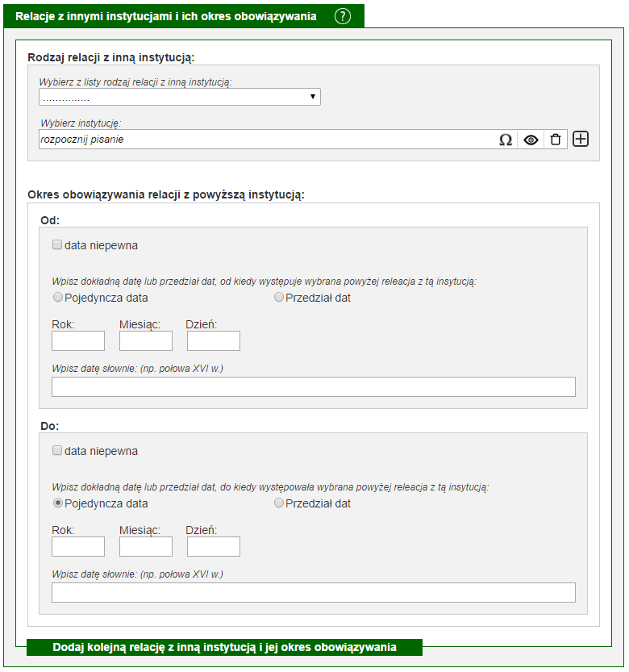This screenshot has width=629, height=672.
Task: Click the 'Relacje z innymi instytucjami' header tab
Action: (166, 16)
